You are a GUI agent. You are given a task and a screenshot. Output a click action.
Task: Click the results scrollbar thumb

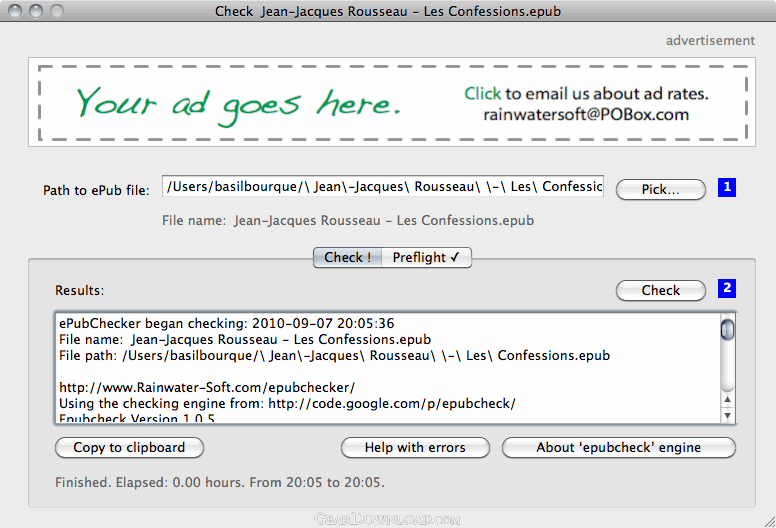pyautogui.click(x=728, y=330)
